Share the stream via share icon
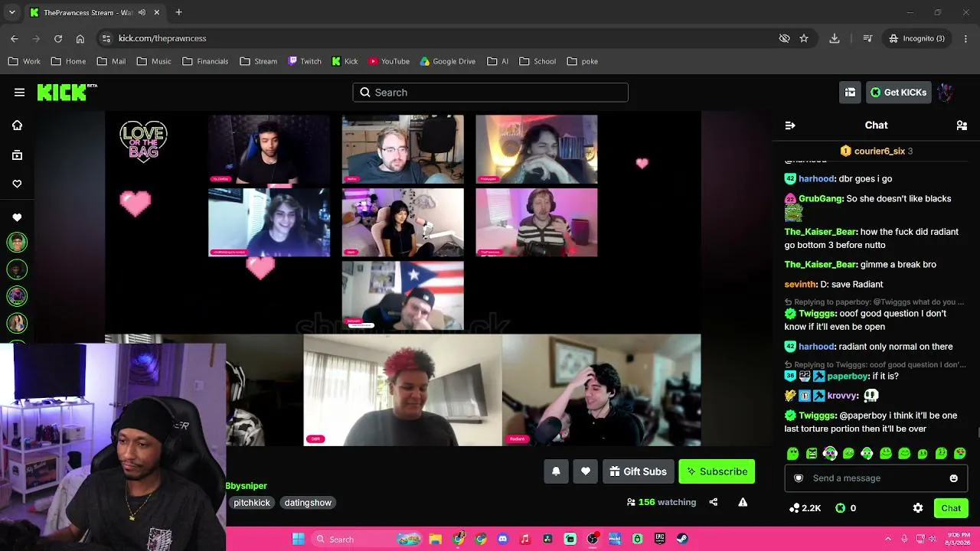980x551 pixels. (714, 502)
